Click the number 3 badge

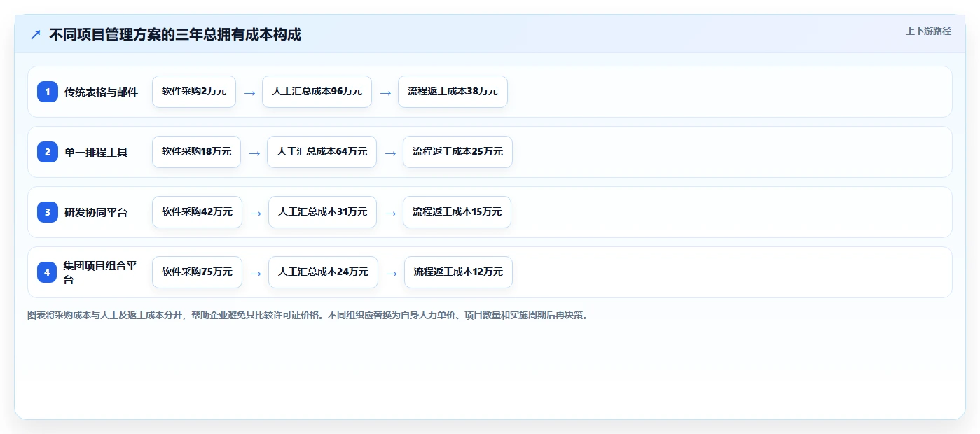(x=48, y=212)
